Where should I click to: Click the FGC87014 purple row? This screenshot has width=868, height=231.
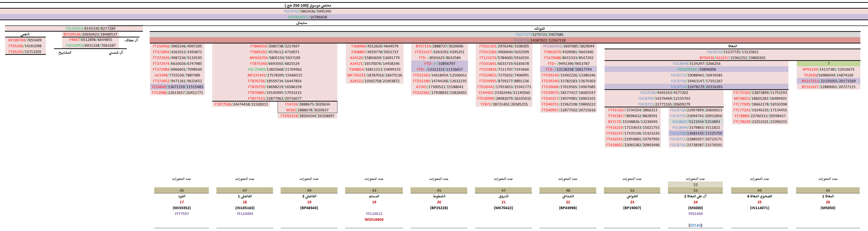pyautogui.click(x=696, y=69)
